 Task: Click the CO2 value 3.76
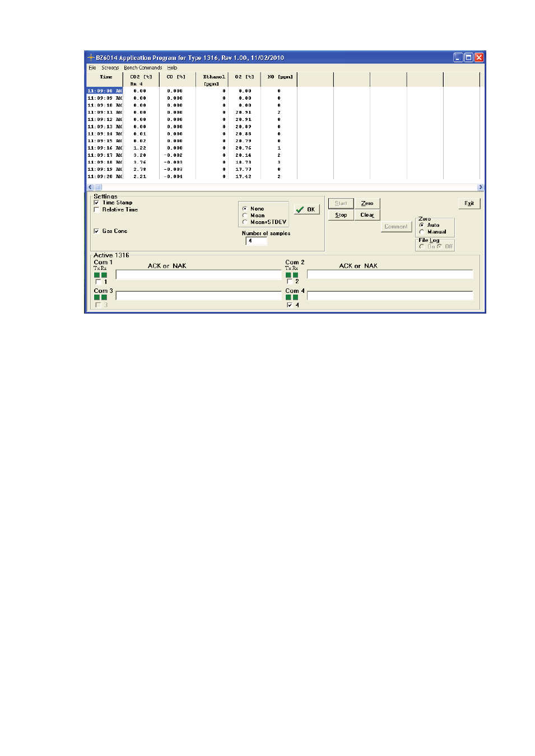140,162
